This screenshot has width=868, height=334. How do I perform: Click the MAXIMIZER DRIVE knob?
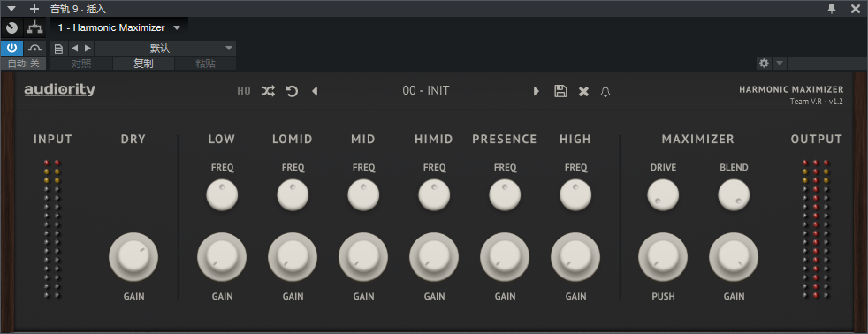click(663, 195)
